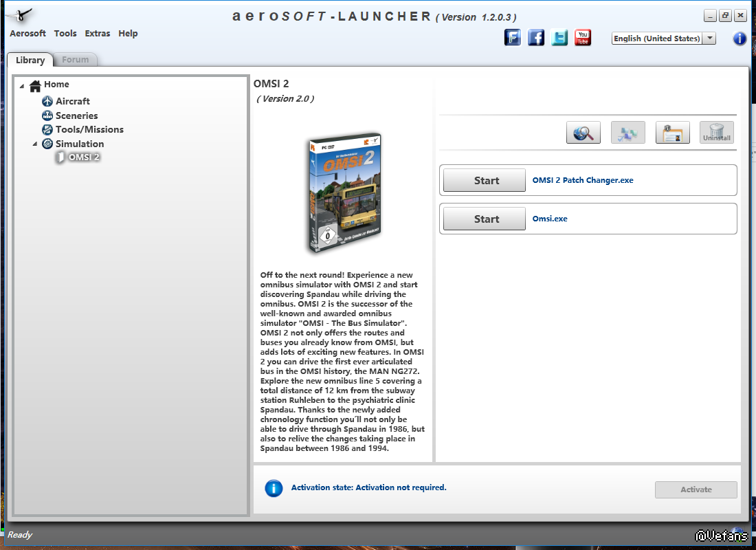Click the Aerosoft bird logo
The height and width of the screenshot is (550, 756).
(20, 15)
